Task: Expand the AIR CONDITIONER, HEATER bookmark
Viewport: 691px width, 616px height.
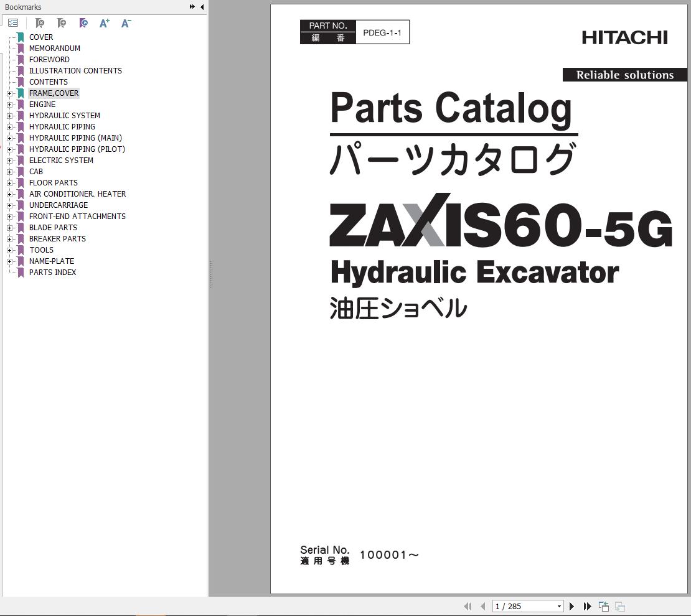Action: click(10, 194)
